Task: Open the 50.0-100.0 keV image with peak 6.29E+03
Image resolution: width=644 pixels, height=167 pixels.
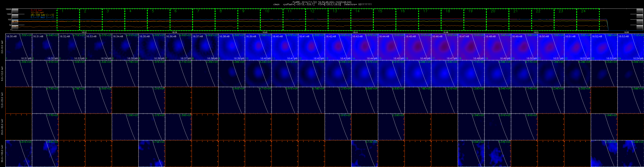Action: 631,153
